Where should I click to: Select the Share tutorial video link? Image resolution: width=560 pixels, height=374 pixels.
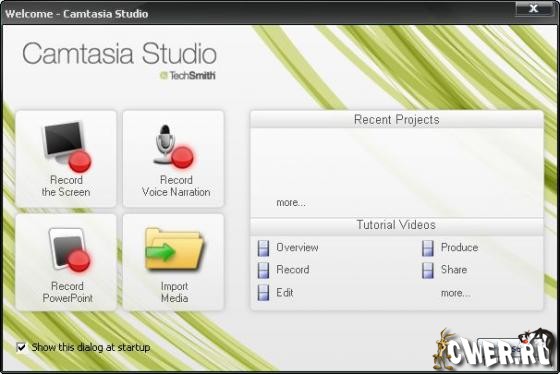(x=454, y=269)
